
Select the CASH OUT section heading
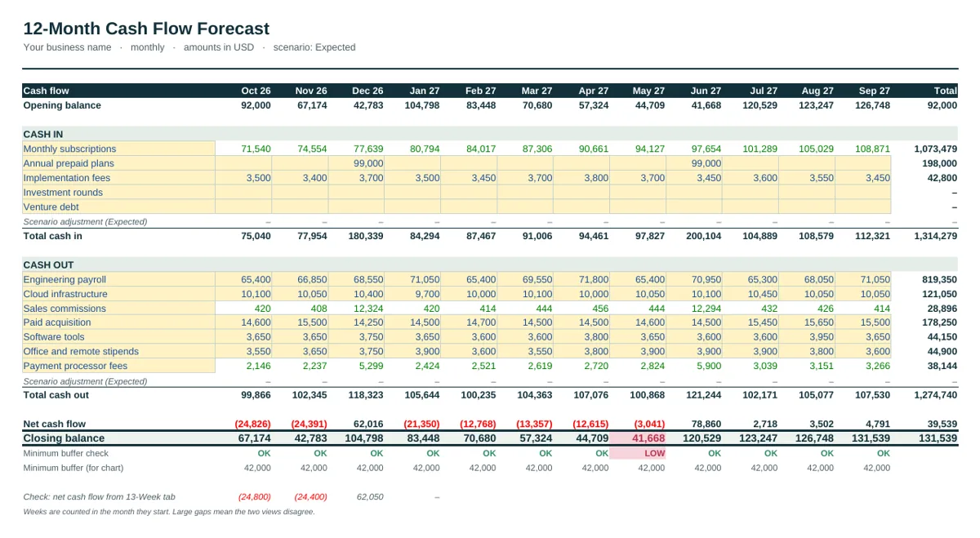pyautogui.click(x=47, y=265)
